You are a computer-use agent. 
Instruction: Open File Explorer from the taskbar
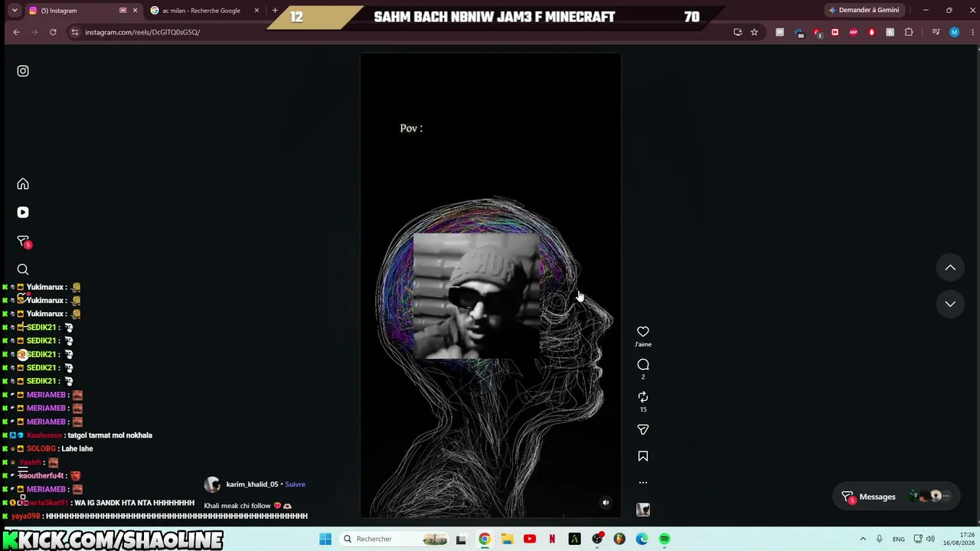(x=507, y=539)
